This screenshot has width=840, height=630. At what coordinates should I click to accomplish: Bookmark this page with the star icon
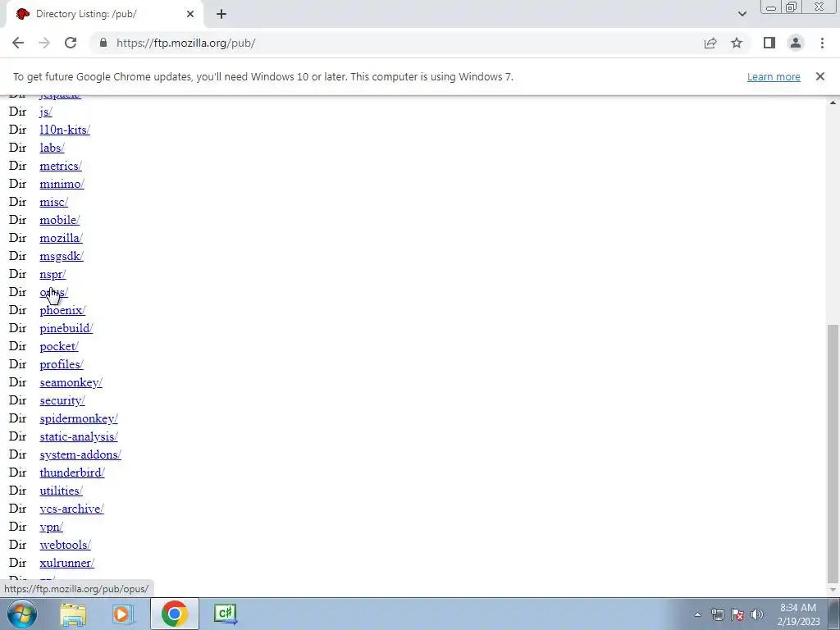click(737, 43)
